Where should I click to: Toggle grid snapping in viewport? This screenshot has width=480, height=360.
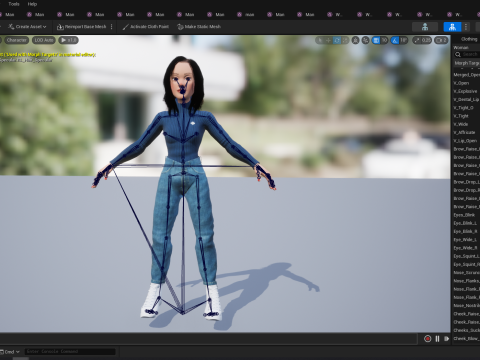tap(376, 40)
